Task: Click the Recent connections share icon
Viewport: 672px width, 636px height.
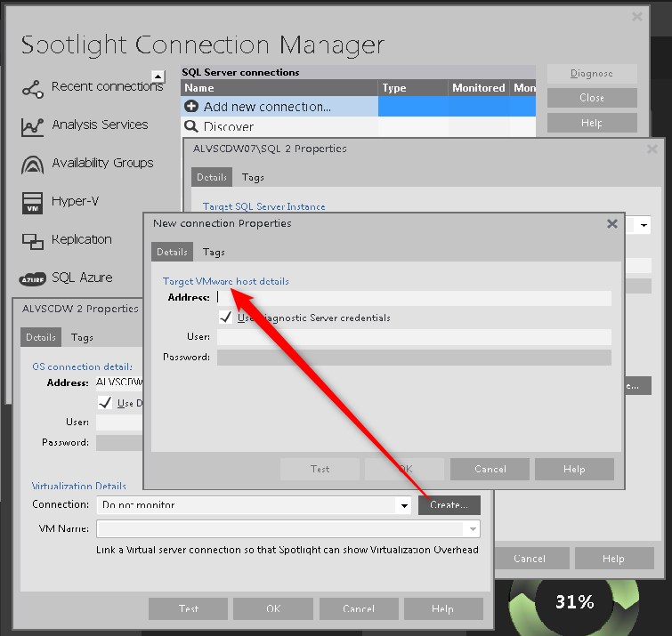Action: click(x=32, y=88)
